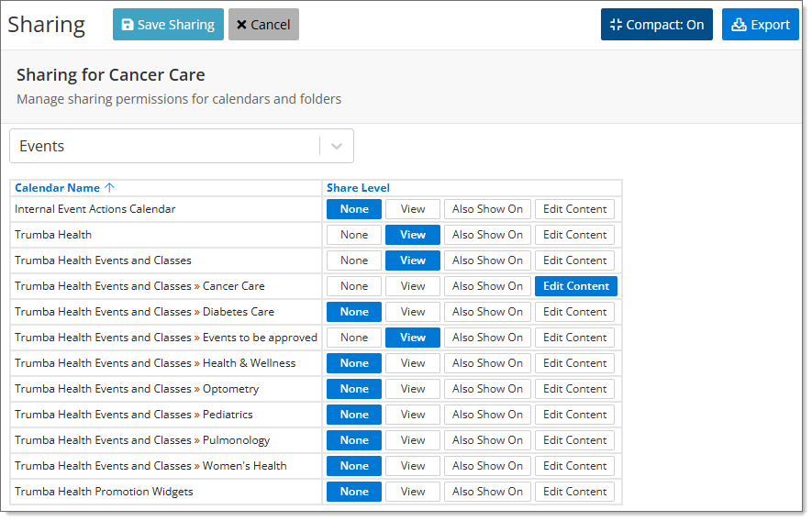This screenshot has width=812, height=521.
Task: Set Trumba Health share level to None
Action: (354, 235)
